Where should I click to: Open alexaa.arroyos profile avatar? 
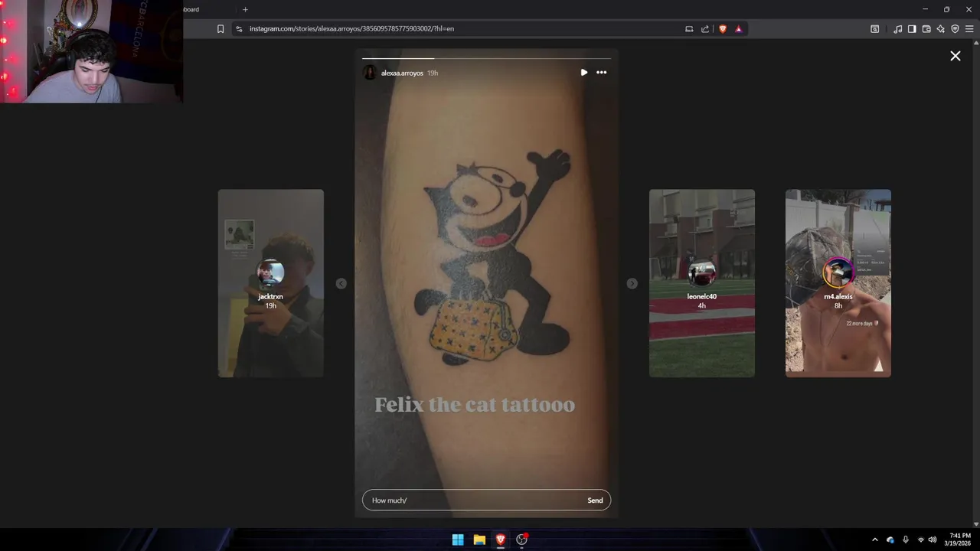coord(370,73)
